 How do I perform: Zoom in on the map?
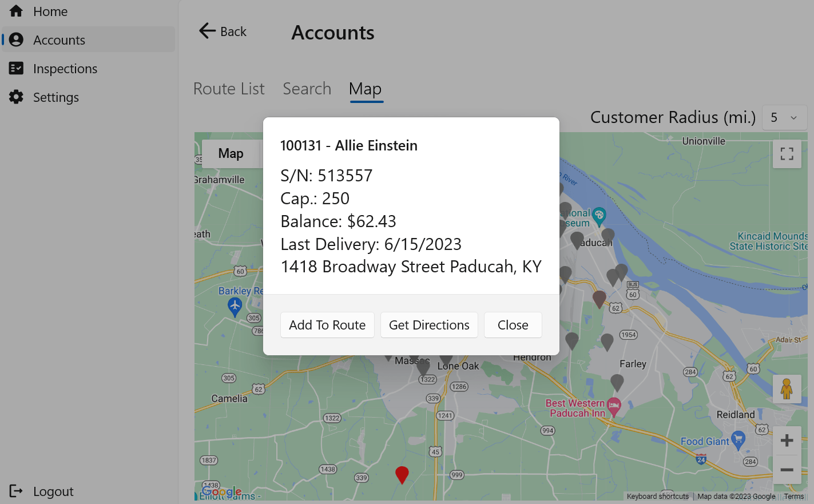click(x=787, y=440)
